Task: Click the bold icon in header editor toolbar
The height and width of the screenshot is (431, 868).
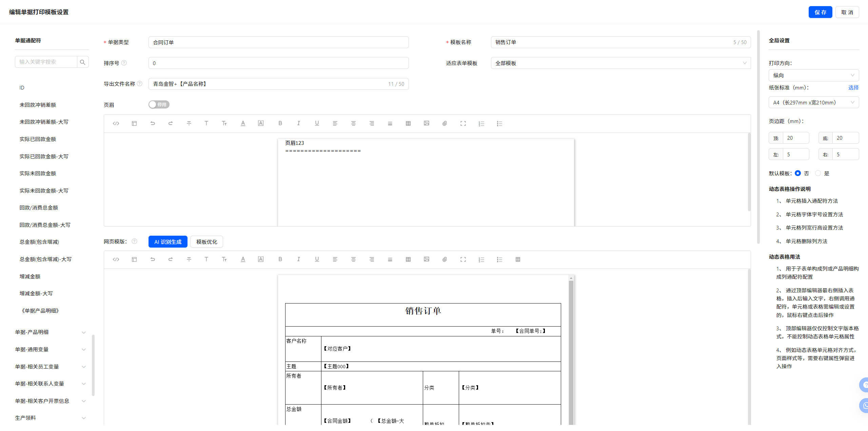Action: point(280,123)
